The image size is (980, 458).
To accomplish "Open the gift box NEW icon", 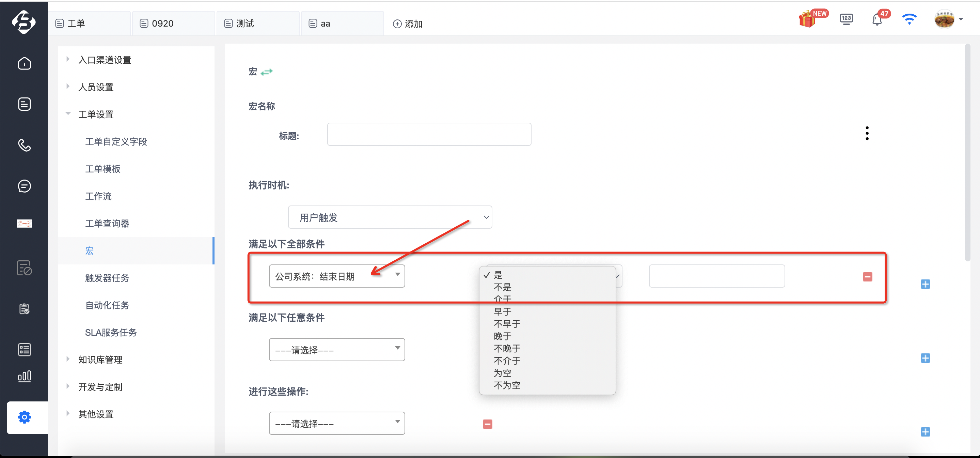I will coord(807,19).
